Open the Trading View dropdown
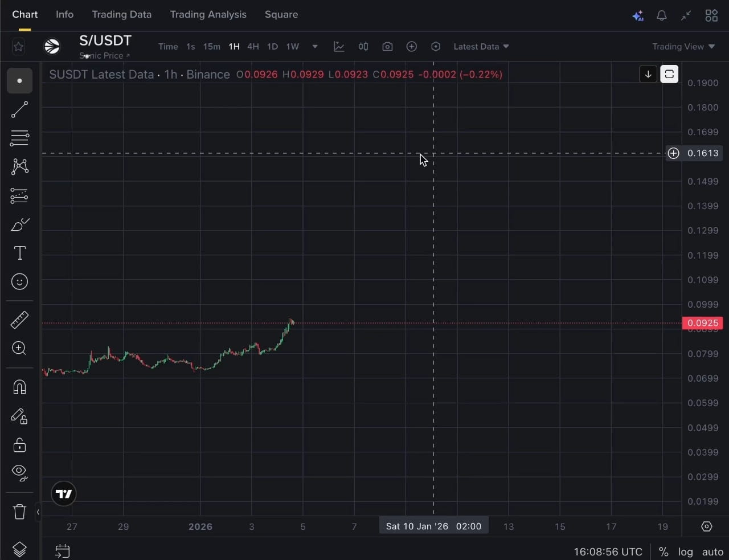Image resolution: width=729 pixels, height=560 pixels. [x=683, y=47]
